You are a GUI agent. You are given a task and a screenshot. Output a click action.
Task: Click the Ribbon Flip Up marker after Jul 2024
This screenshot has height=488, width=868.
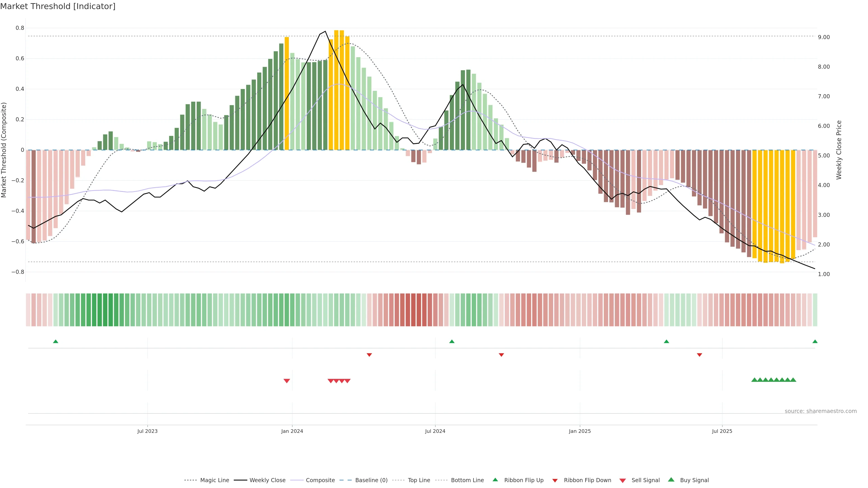click(x=452, y=342)
